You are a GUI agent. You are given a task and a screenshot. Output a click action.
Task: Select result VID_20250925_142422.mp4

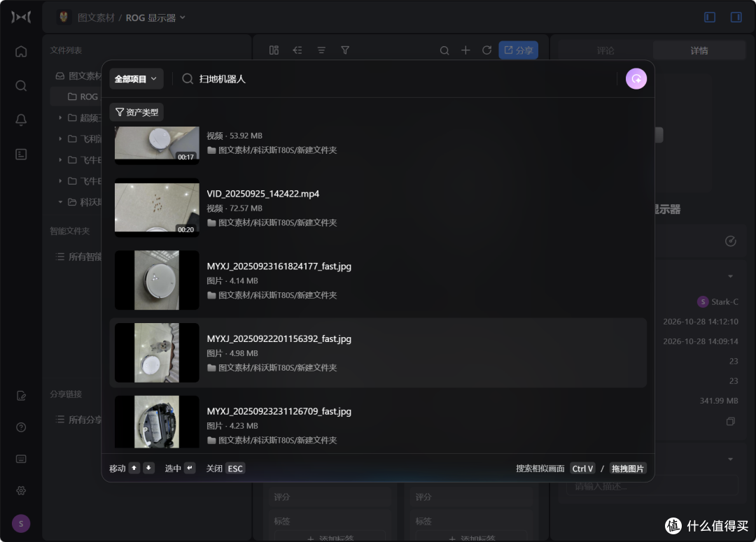point(377,208)
